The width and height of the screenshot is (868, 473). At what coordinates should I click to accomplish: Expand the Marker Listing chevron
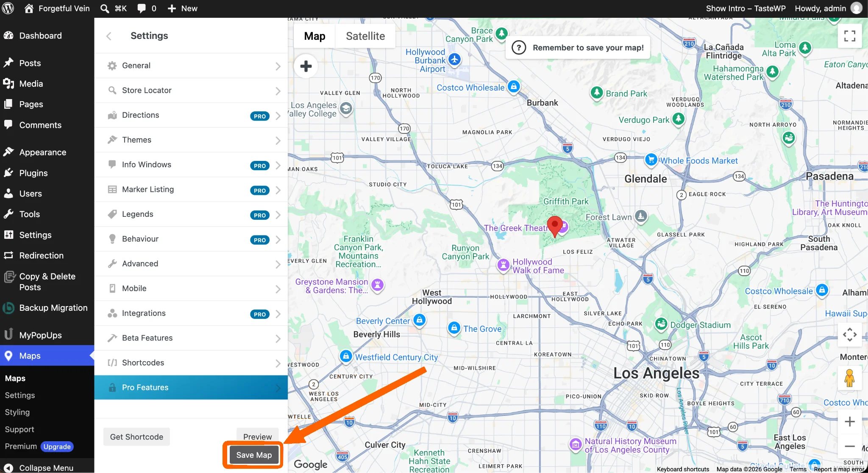click(x=278, y=190)
